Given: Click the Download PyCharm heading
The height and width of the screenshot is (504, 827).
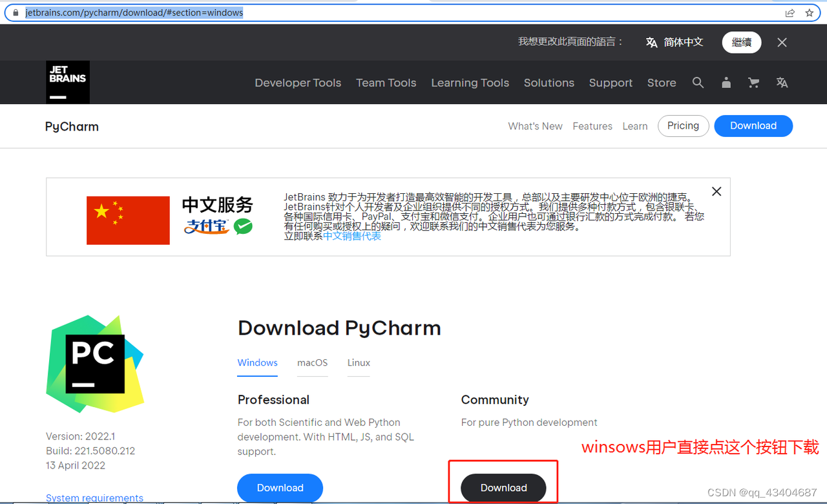Looking at the screenshot, I should (339, 328).
